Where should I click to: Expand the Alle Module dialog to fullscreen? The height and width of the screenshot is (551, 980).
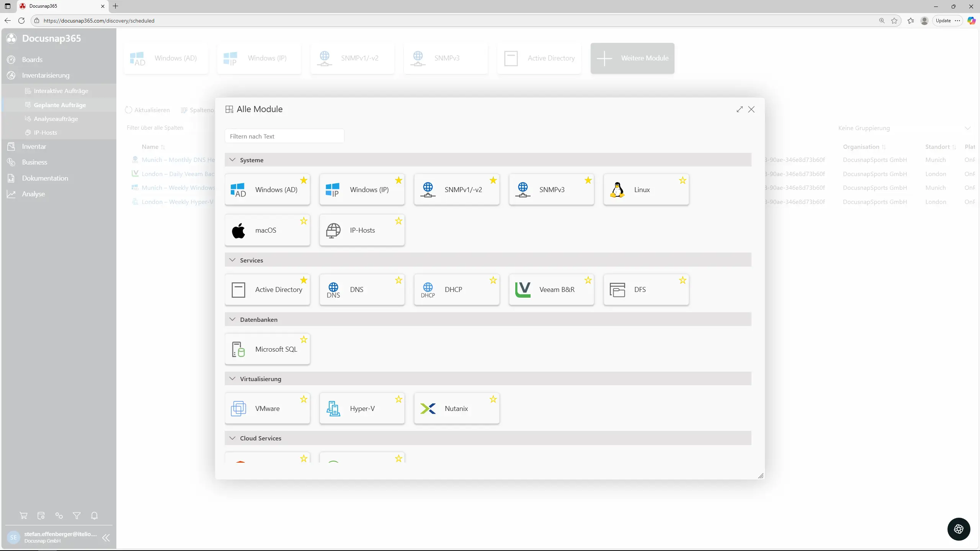(x=740, y=109)
